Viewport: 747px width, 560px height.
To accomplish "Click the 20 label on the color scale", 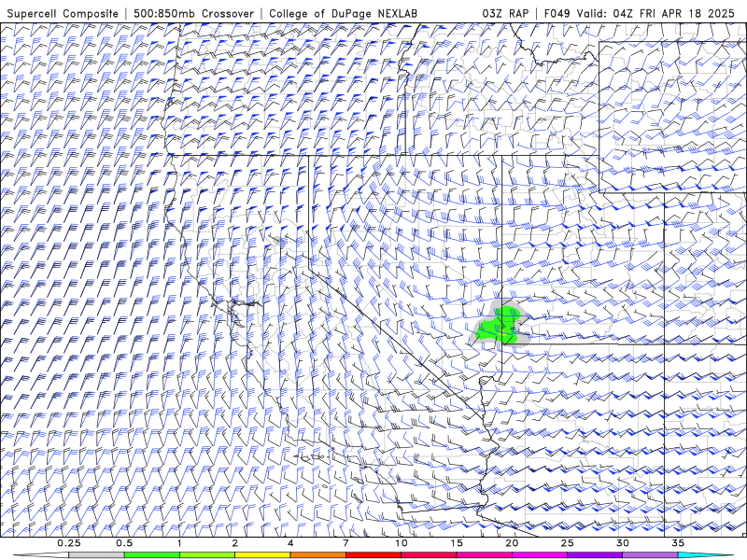I will click(x=512, y=543).
